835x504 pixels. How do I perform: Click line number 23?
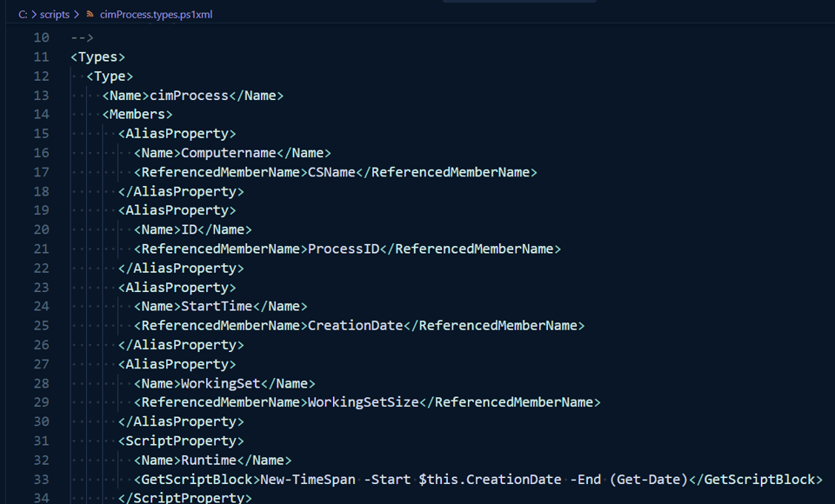point(41,288)
